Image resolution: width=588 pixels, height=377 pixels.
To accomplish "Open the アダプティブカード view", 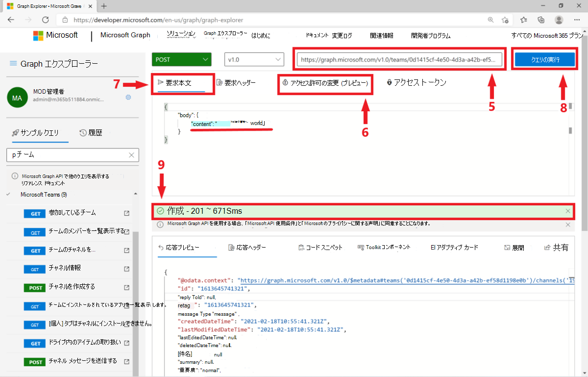I will click(454, 247).
